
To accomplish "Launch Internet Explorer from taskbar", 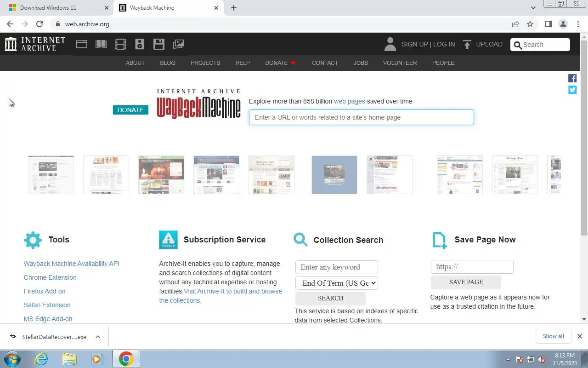I will click(41, 359).
